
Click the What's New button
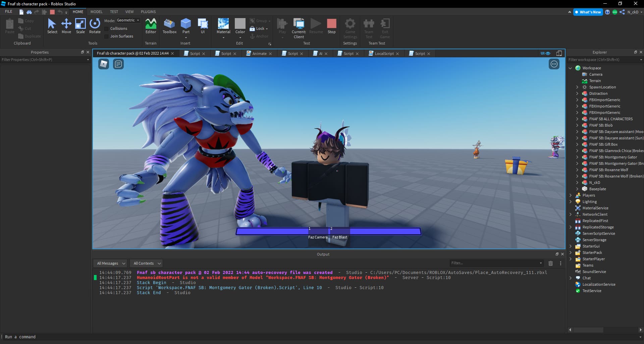(x=588, y=12)
